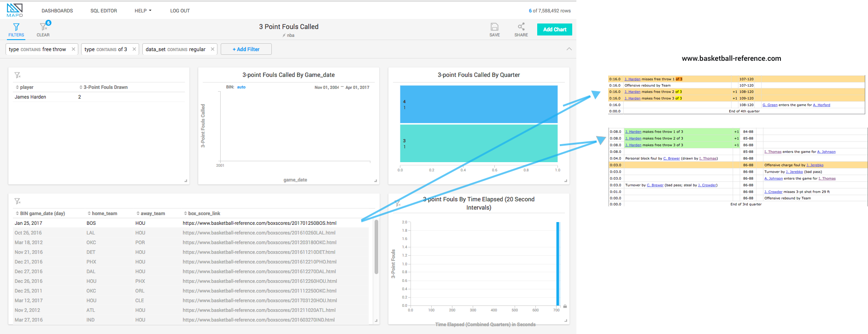The width and height of the screenshot is (868, 334).
Task: Remove the 'data_set contains regular' filter
Action: (x=212, y=49)
